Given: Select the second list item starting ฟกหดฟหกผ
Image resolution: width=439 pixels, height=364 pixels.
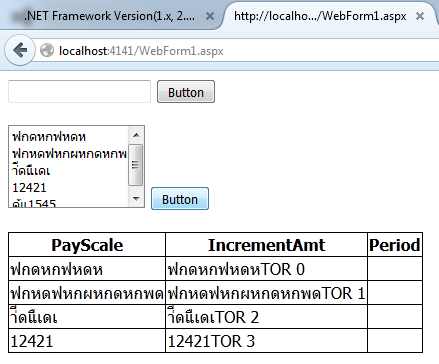Looking at the screenshot, I should click(x=69, y=154).
